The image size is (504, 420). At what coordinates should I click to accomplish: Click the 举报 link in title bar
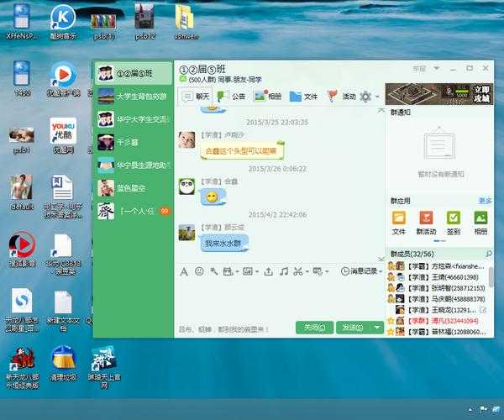(419, 68)
